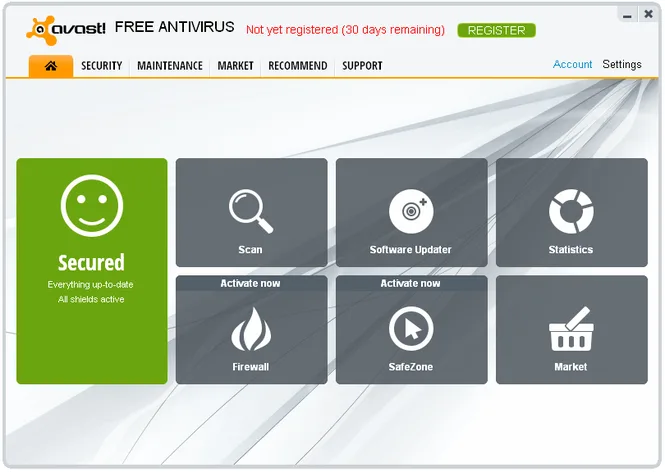This screenshot has width=665, height=472.
Task: Click the 'Firewall' tile label
Action: coord(251,367)
